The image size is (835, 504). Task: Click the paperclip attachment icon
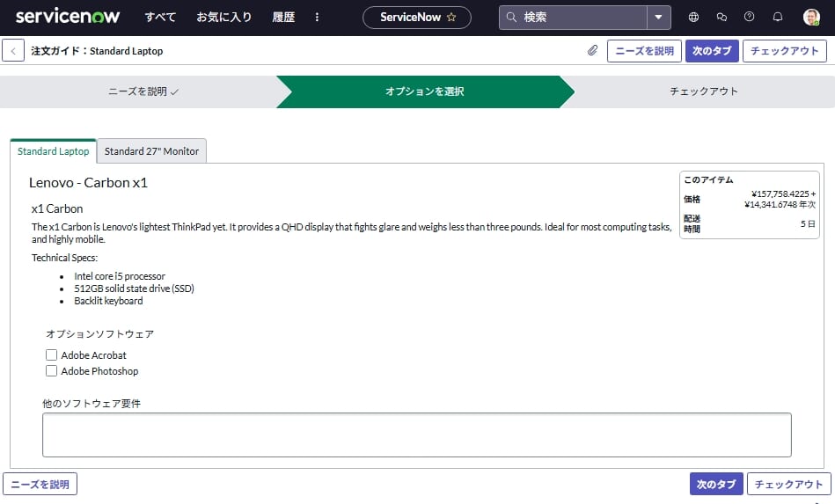click(593, 50)
